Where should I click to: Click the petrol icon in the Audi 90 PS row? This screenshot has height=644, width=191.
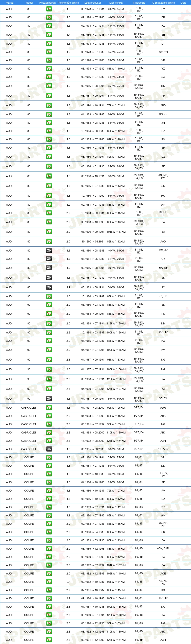pyautogui.click(x=49, y=313)
